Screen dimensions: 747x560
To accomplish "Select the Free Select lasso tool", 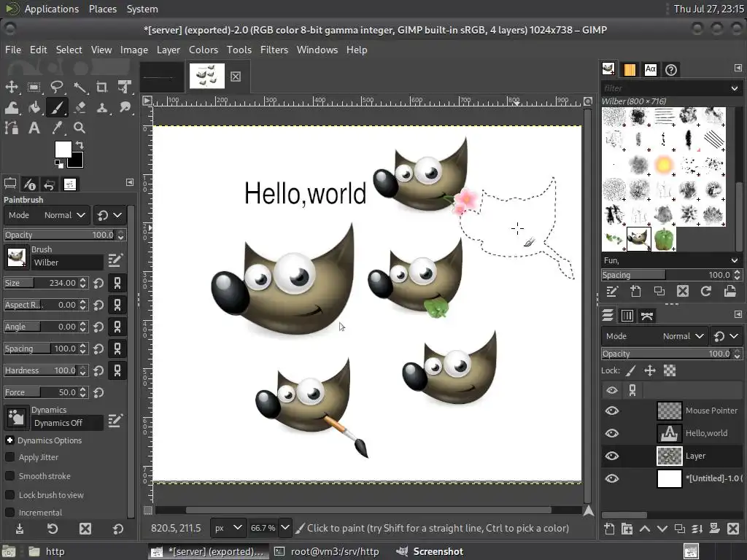I will tap(57, 87).
